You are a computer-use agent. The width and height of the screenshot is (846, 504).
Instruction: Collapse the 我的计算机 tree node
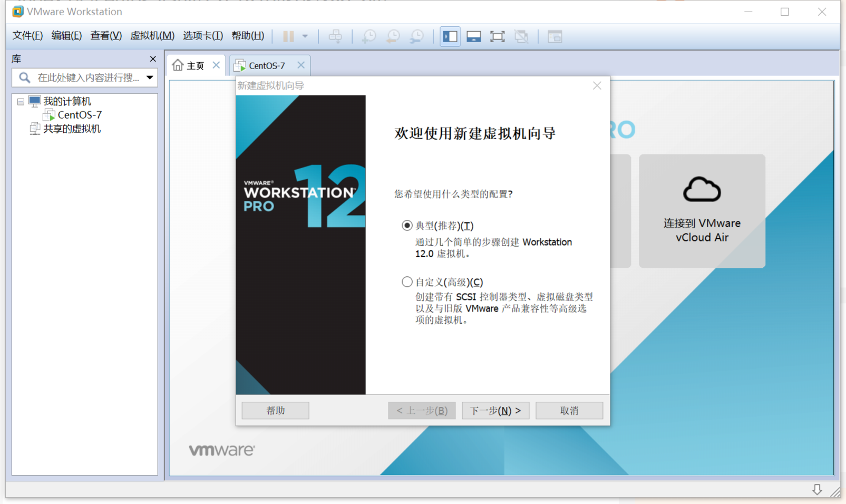pyautogui.click(x=21, y=101)
